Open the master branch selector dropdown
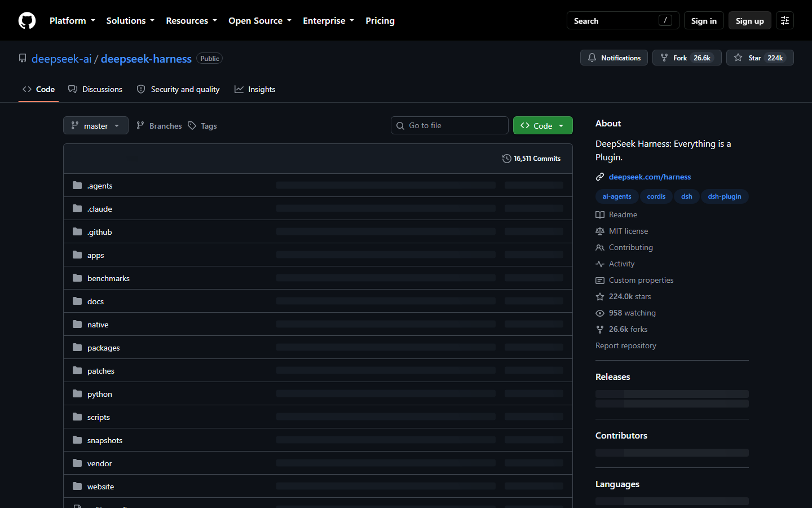The image size is (812, 508). (x=96, y=125)
